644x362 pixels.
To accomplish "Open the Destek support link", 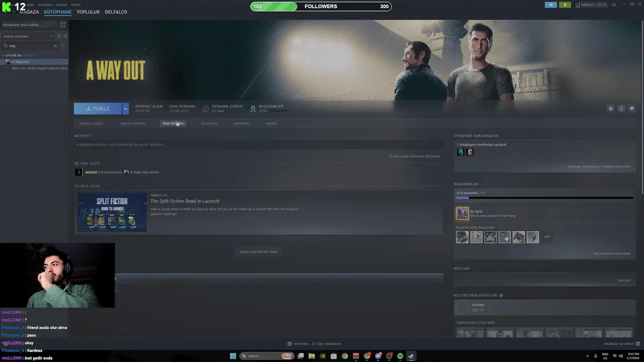I will point(271,123).
